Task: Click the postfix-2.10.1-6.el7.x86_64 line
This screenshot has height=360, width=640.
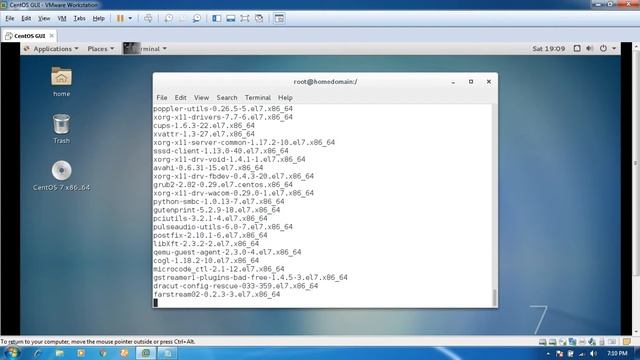Action: click(x=211, y=235)
